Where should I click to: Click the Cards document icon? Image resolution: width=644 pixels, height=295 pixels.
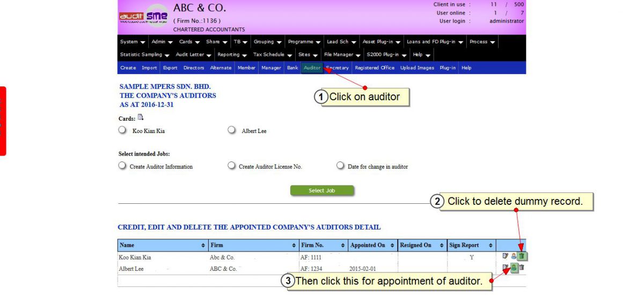tap(141, 117)
